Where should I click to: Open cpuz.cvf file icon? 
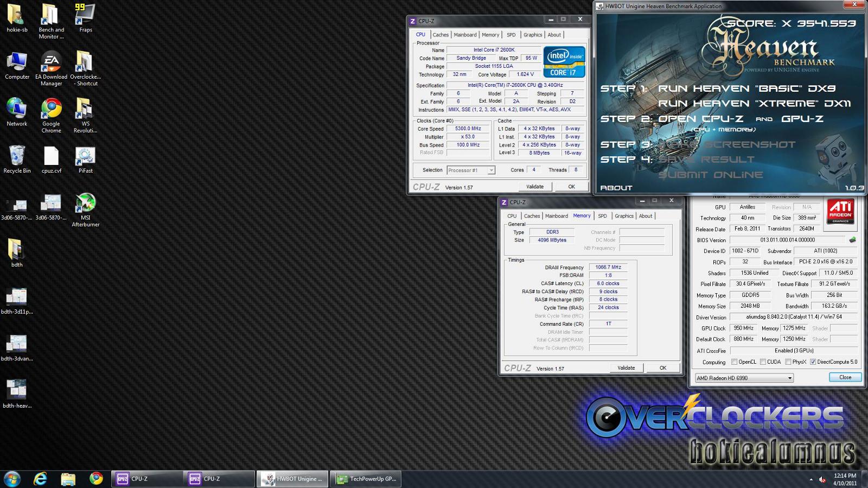(51, 159)
